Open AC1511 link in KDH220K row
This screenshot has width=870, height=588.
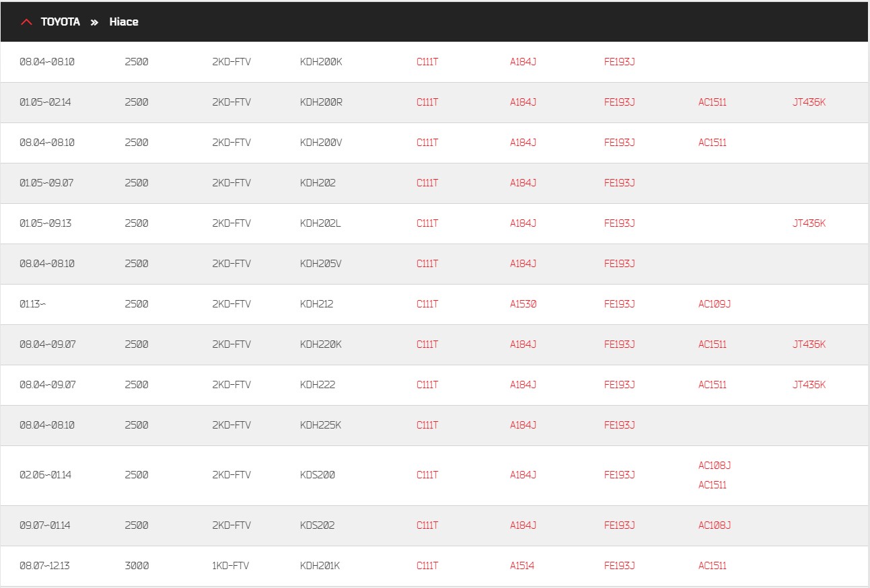tap(713, 344)
